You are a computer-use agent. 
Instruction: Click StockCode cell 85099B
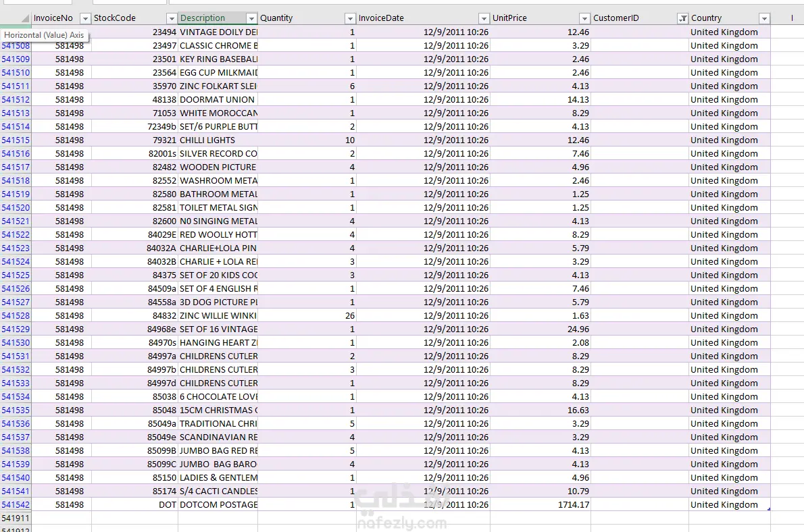[135, 450]
